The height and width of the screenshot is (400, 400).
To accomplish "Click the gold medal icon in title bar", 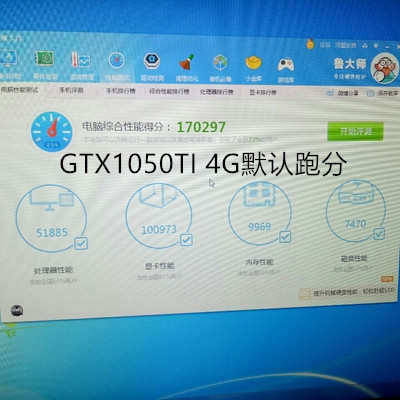I will tap(310, 44).
